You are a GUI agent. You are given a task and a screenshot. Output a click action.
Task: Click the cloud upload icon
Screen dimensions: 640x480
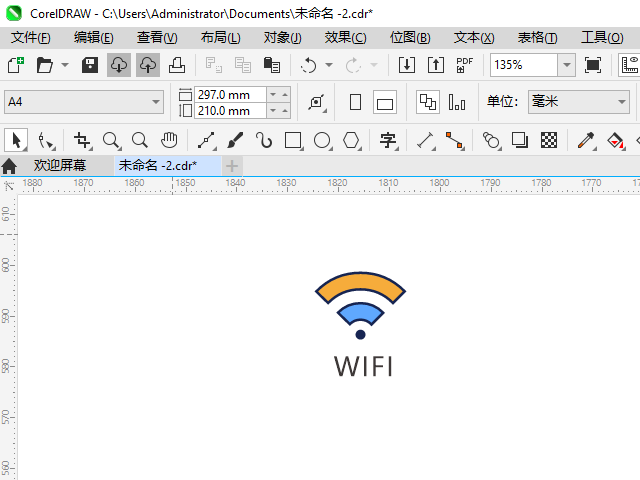click(x=148, y=65)
